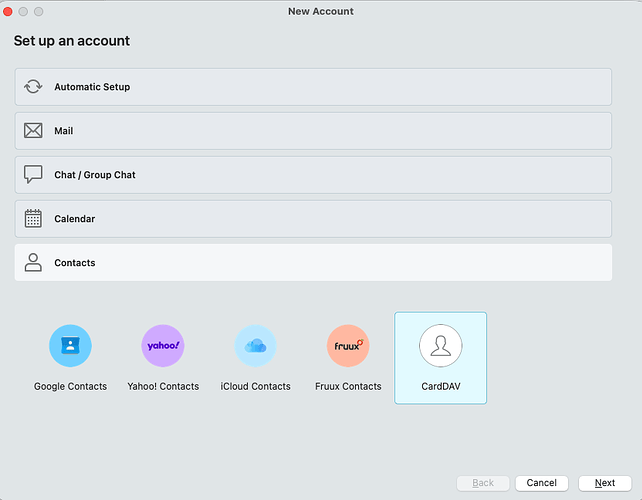This screenshot has width=642, height=500.
Task: Close the New Account window
Action: click(x=9, y=11)
